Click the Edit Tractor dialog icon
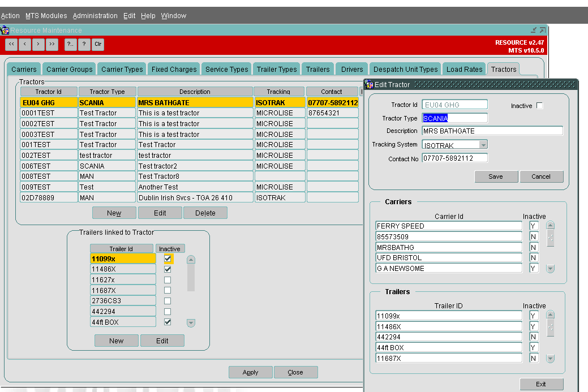This screenshot has height=392, width=588. pos(370,85)
